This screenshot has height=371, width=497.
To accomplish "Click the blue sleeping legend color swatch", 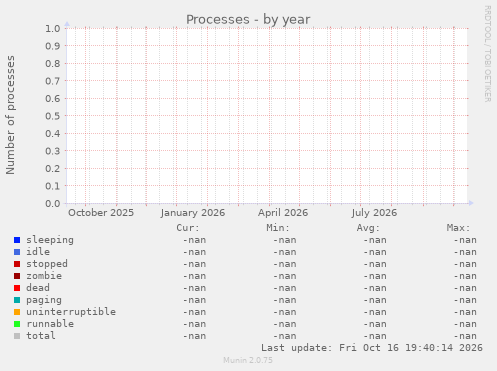I will pos(17,240).
